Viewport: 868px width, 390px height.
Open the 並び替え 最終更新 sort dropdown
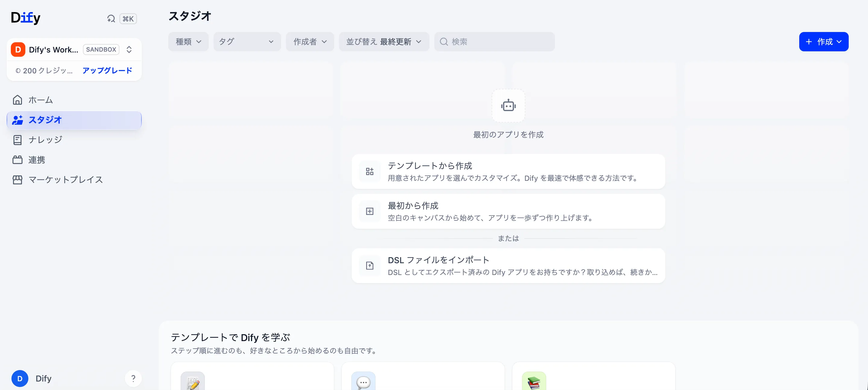tap(384, 41)
